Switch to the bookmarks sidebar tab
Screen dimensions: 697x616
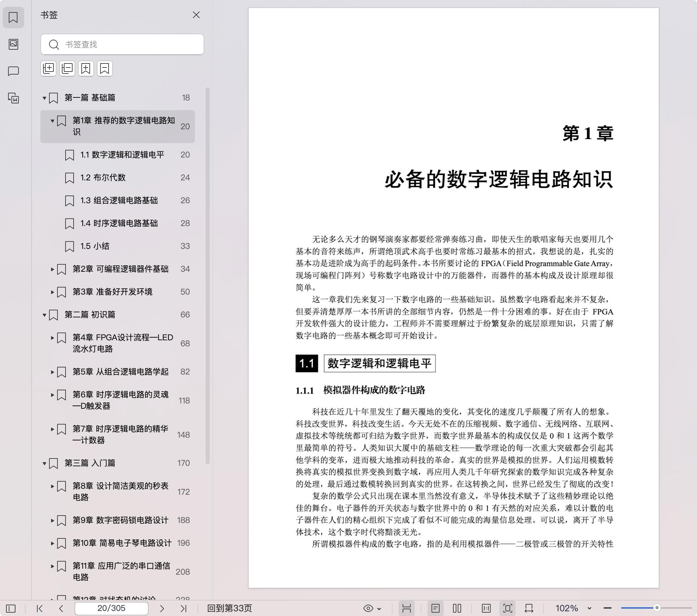(14, 18)
